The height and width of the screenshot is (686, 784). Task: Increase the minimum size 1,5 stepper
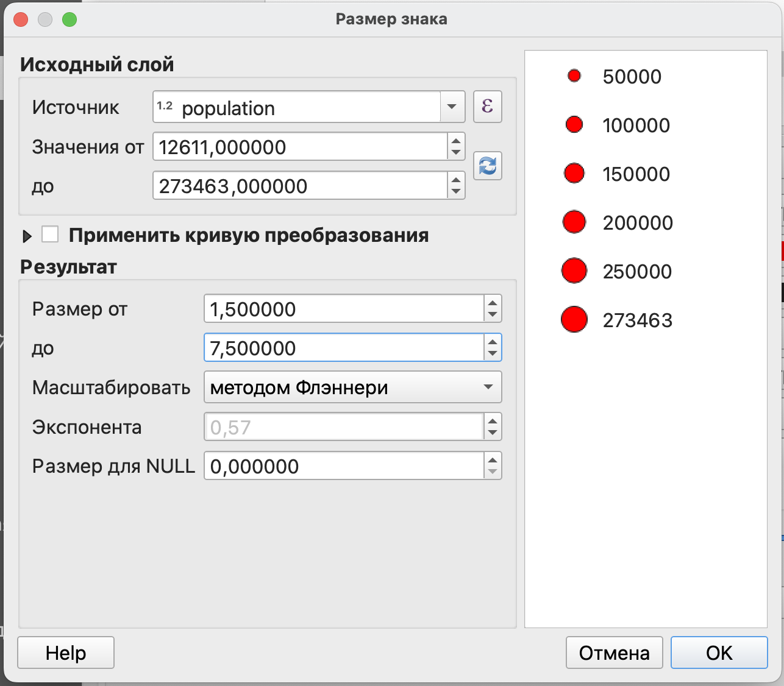493,303
